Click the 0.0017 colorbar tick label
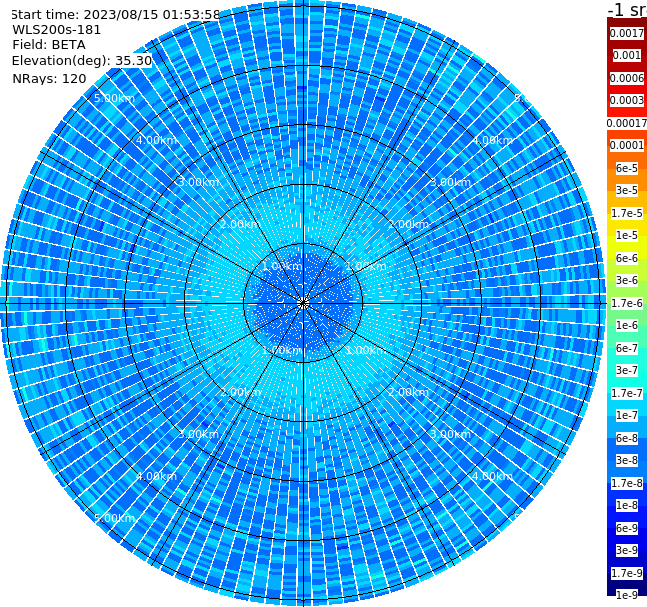This screenshot has height=607, width=647. pyautogui.click(x=627, y=33)
